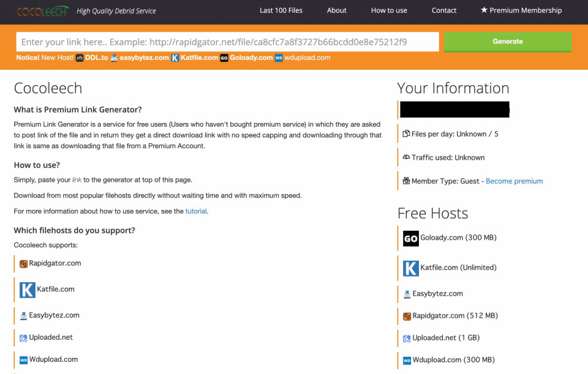Click the Goloady GO icon in notice bar
The height and width of the screenshot is (374, 588).
[224, 58]
